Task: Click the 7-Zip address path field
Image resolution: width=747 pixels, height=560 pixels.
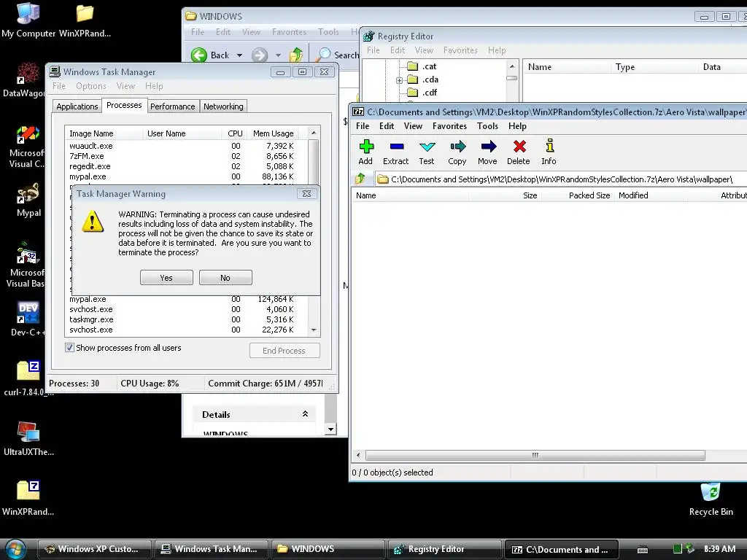Action: pos(561,179)
